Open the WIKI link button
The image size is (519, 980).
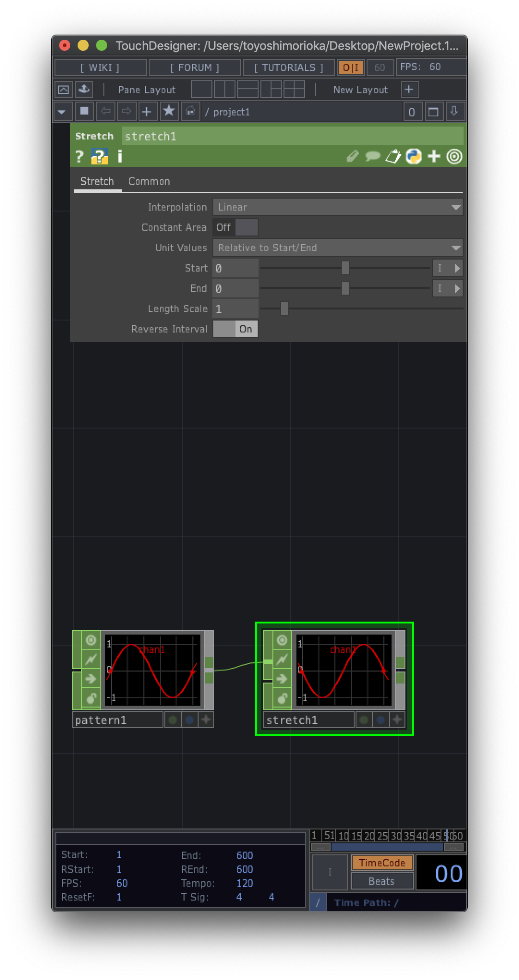pyautogui.click(x=100, y=67)
